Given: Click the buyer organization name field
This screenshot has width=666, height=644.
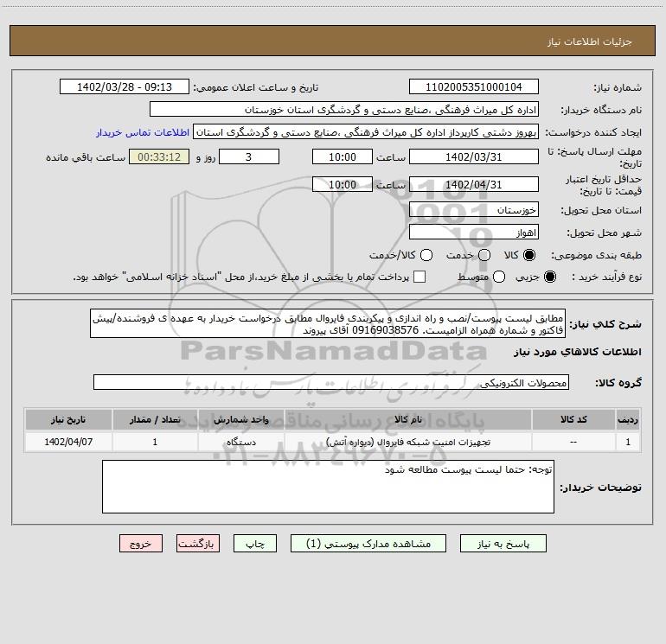Looking at the screenshot, I should 344,109.
